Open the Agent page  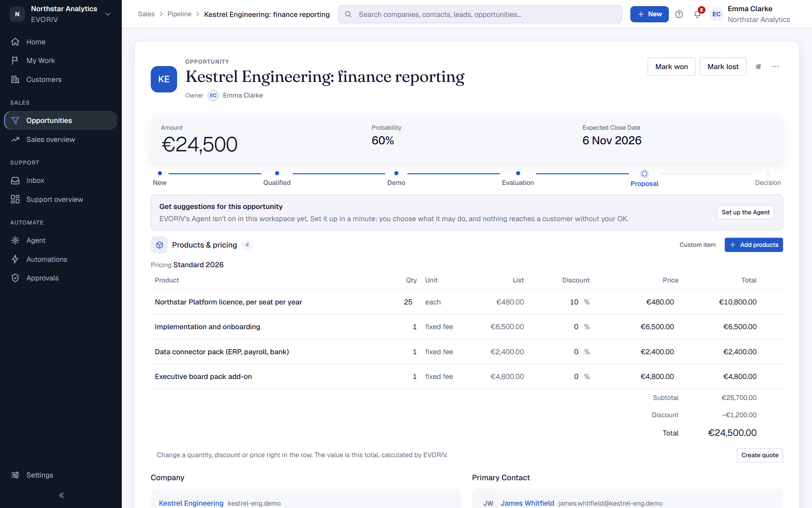click(61, 240)
